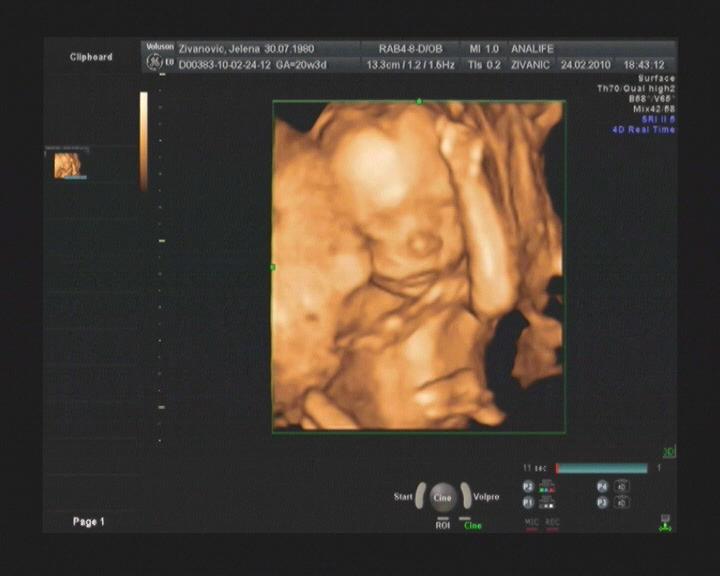Toggle the REC recording indicator

[552, 522]
